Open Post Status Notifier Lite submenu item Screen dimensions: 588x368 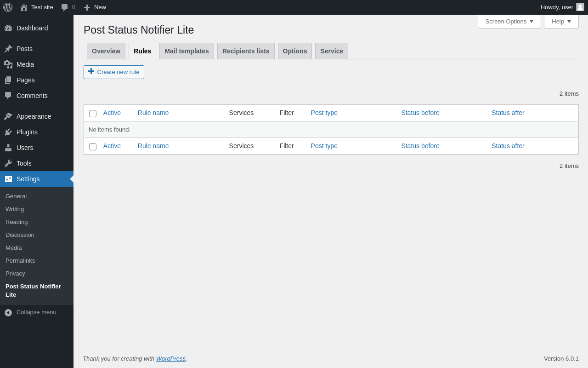pyautogui.click(x=33, y=290)
